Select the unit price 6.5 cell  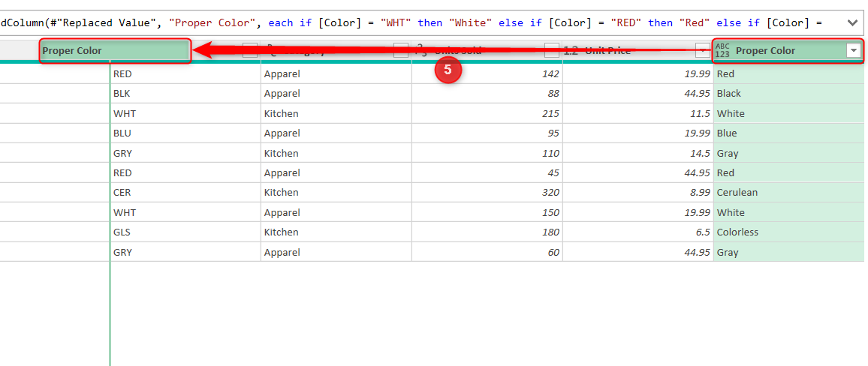point(638,232)
